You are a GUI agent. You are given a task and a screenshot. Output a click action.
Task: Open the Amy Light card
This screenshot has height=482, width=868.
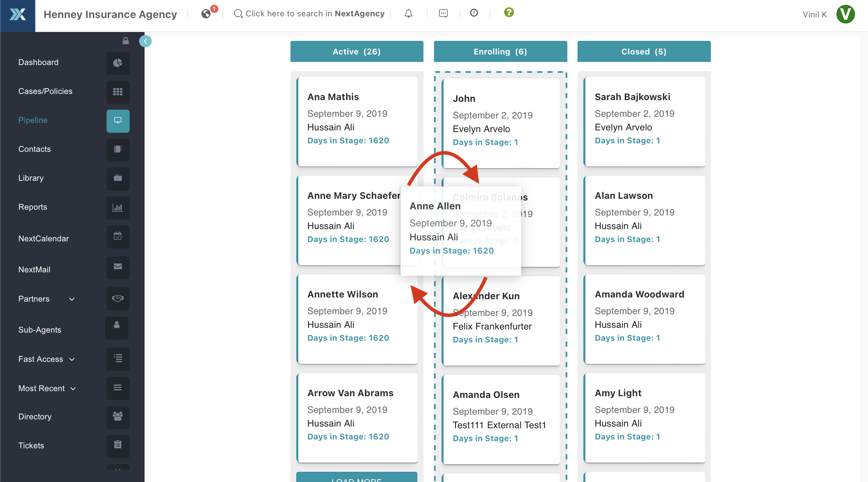[x=644, y=418]
